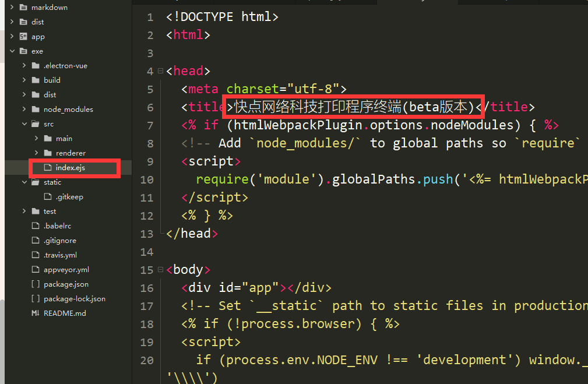Click the charset="utf-8" attribute text

[x=283, y=89]
